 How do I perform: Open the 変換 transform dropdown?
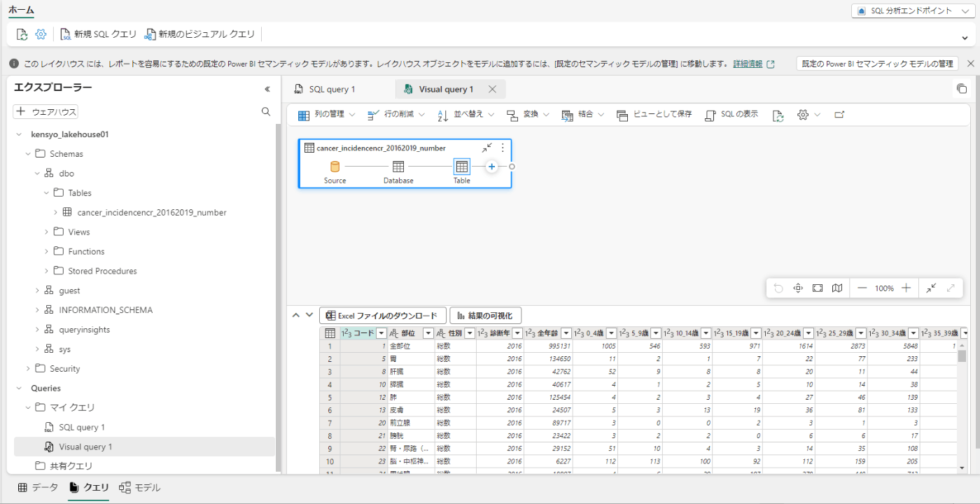(528, 115)
